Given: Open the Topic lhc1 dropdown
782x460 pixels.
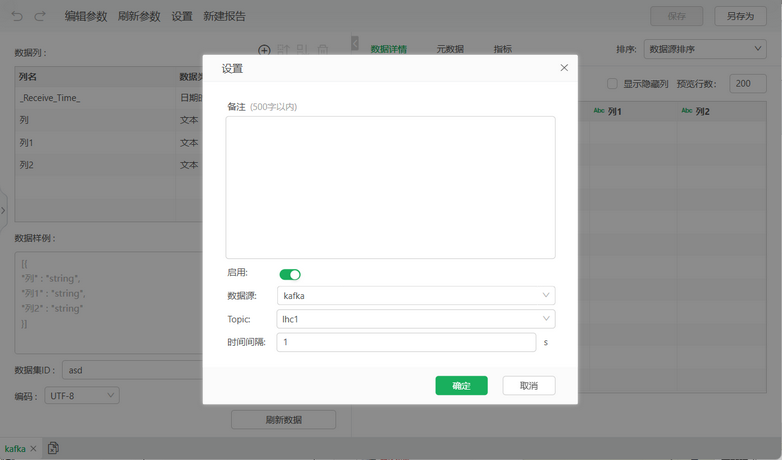Looking at the screenshot, I should pyautogui.click(x=416, y=319).
